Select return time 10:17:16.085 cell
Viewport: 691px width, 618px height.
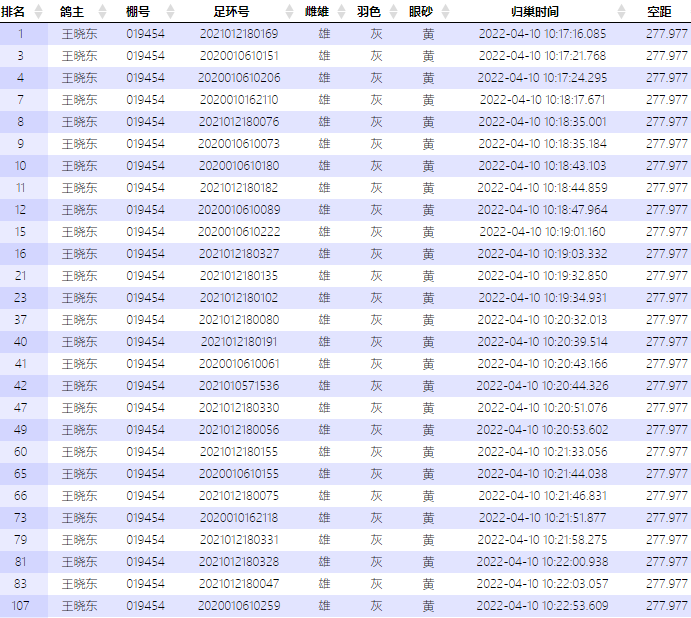(x=542, y=34)
